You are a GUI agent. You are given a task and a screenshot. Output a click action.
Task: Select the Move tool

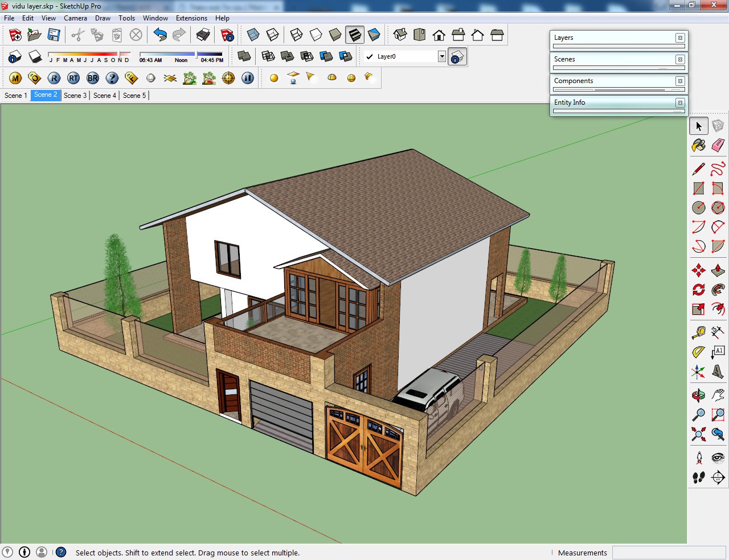pos(699,270)
